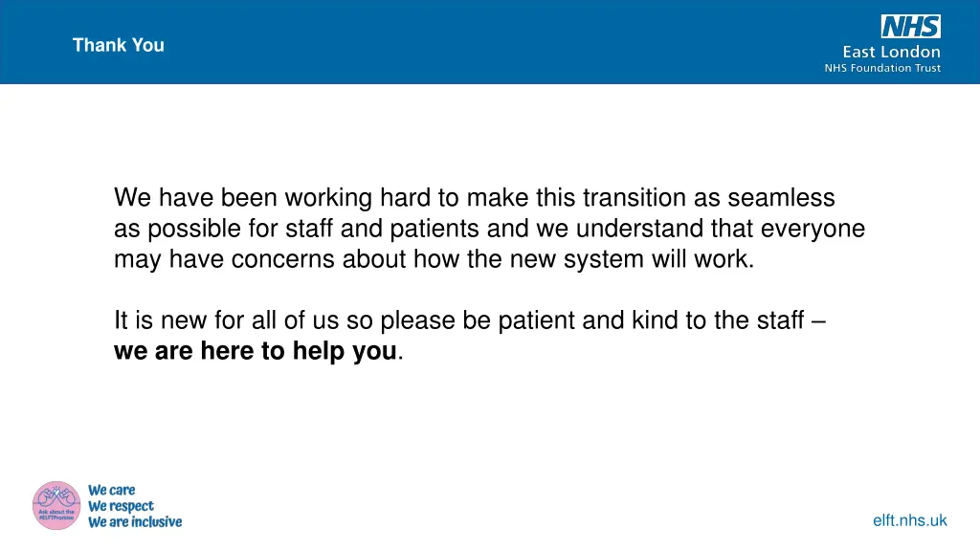Image resolution: width=980 pixels, height=551 pixels.
Task: Click the We care tagline
Action: coord(111,491)
